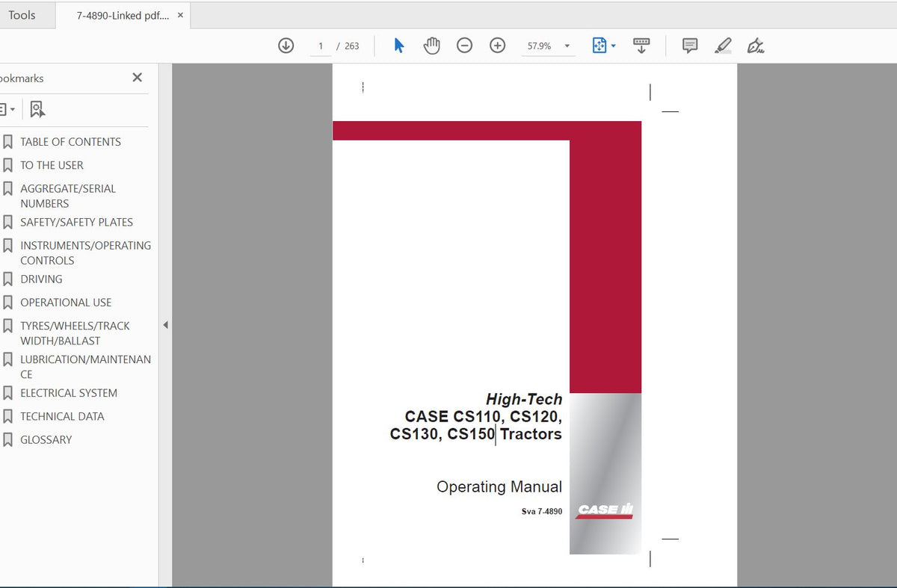Close the 7-4890-Linked pdf tab

pos(180,15)
